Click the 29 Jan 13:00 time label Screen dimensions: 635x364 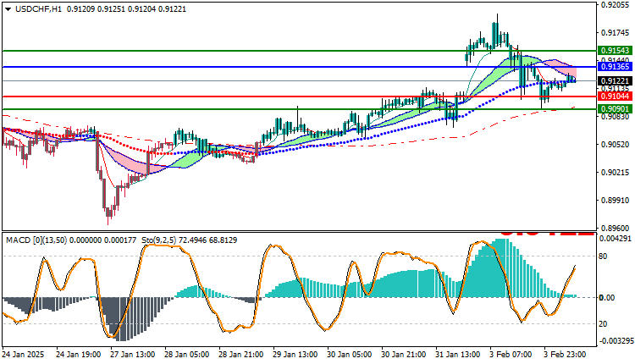295,355
